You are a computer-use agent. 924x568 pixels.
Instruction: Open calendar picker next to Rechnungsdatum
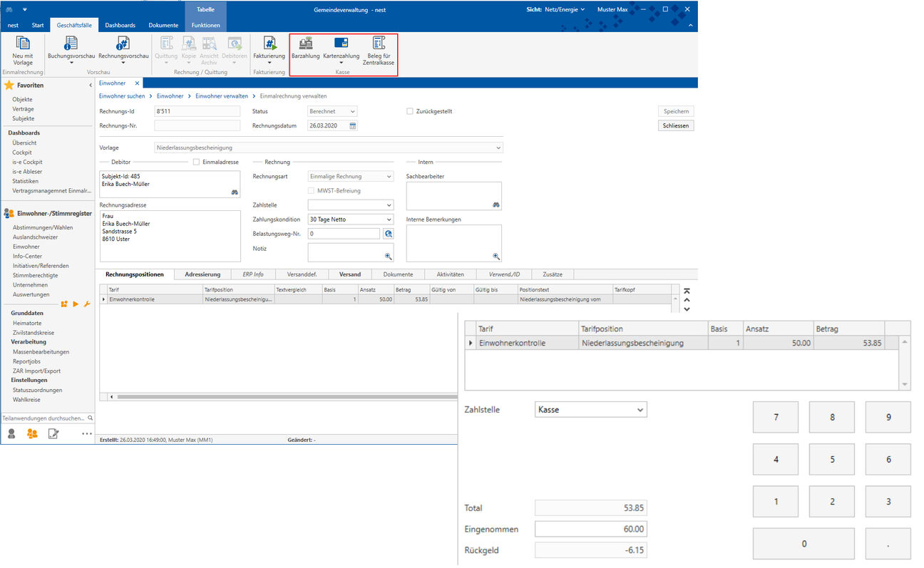pos(352,126)
